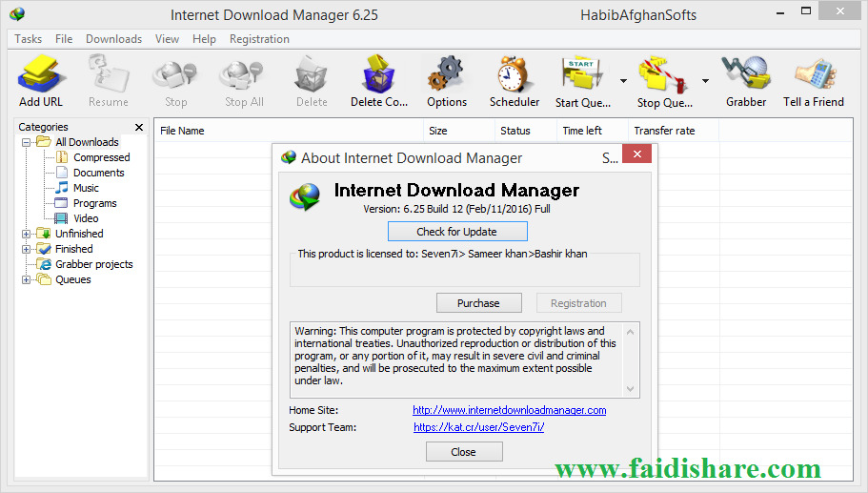Screen dimensions: 868x493
Task: Sort by the Time left column header
Action: click(x=593, y=131)
